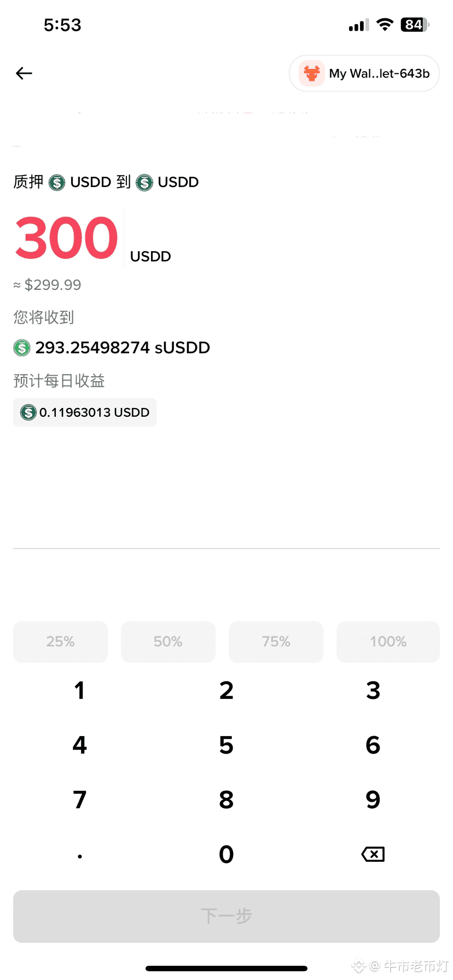Viewport: 453px width, 980px height.
Task: Tap the wallet avatar bull icon
Action: click(x=312, y=73)
